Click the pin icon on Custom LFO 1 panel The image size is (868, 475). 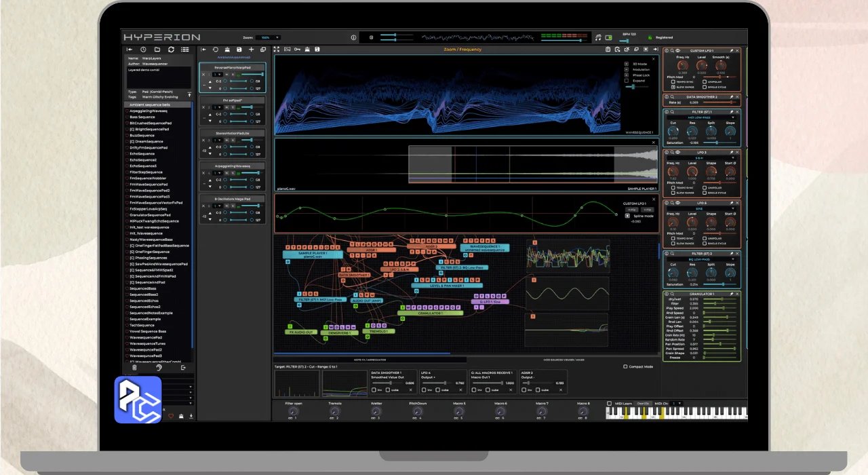[x=731, y=51]
